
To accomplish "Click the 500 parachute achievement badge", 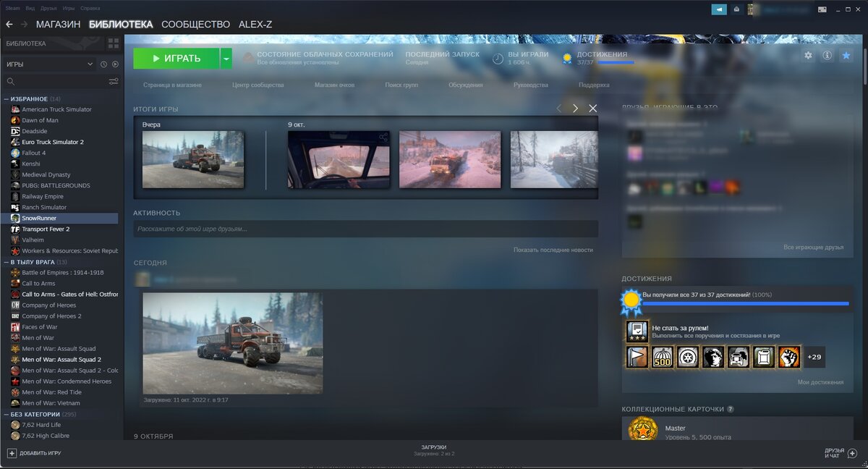I will (x=663, y=357).
